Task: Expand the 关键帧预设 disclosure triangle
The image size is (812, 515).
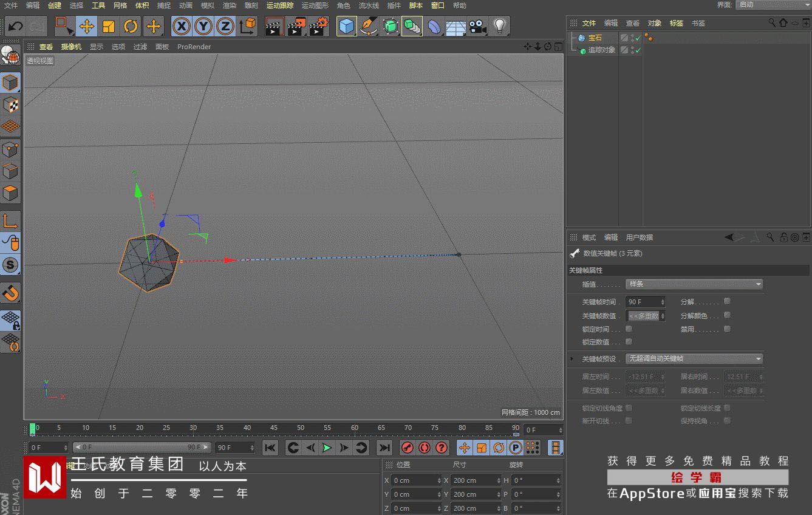Action: [572, 359]
